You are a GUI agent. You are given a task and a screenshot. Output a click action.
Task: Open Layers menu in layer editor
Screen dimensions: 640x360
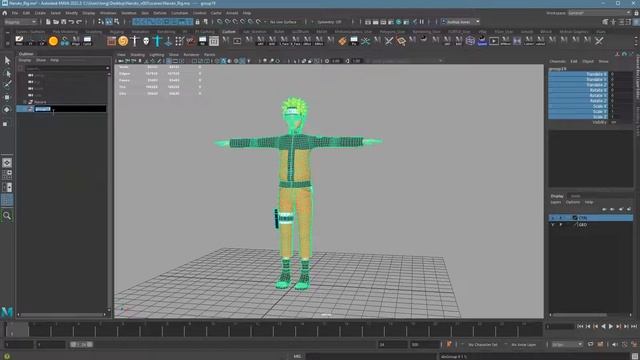click(556, 202)
